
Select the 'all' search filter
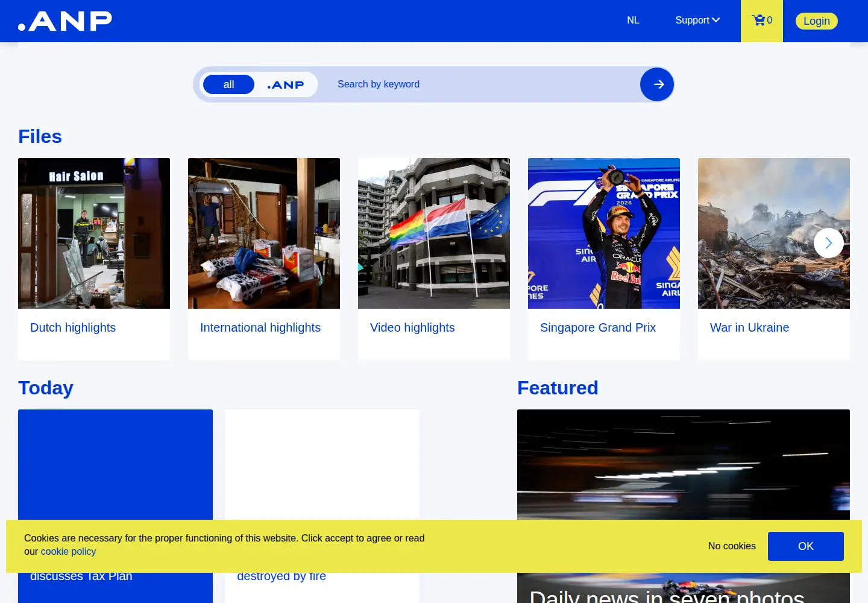pos(228,84)
